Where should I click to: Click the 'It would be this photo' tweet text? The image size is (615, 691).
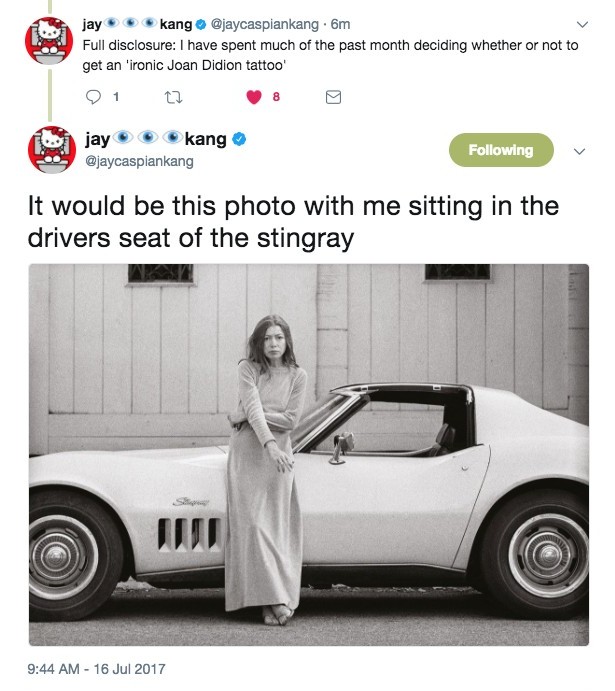coord(292,223)
